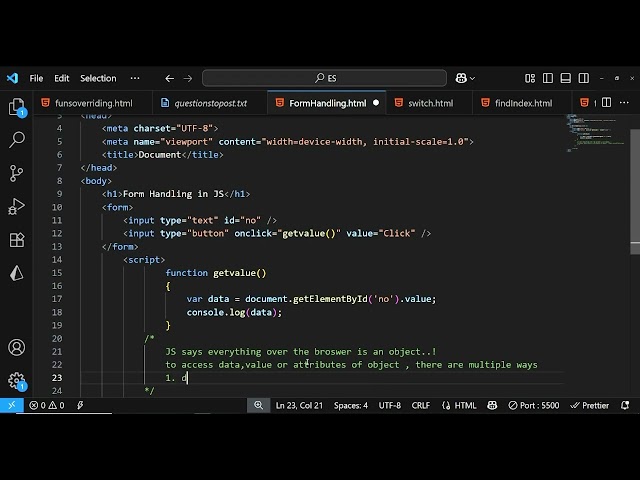
Task: Open the Accounts menu icon
Action: (16, 348)
